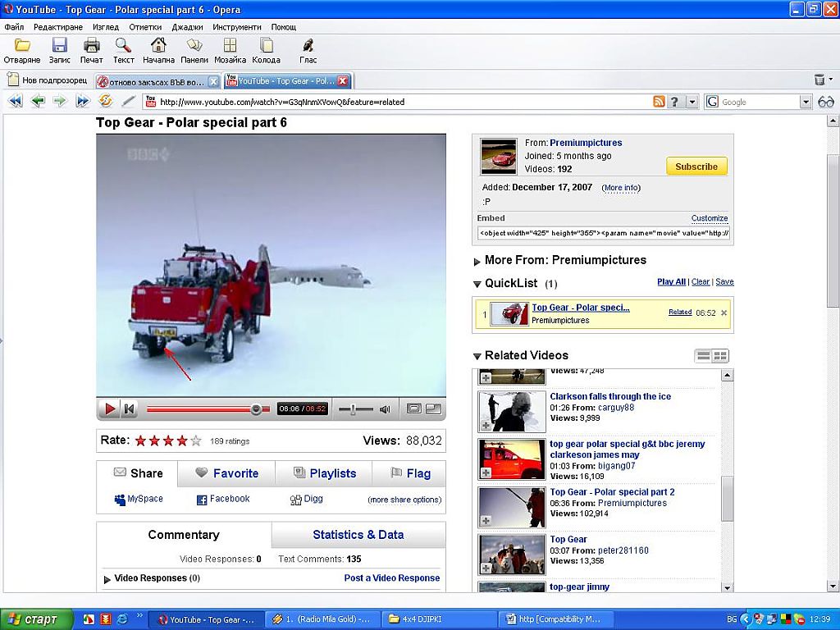Switch player to full-screen view icon
This screenshot has height=630, width=840.
click(433, 409)
